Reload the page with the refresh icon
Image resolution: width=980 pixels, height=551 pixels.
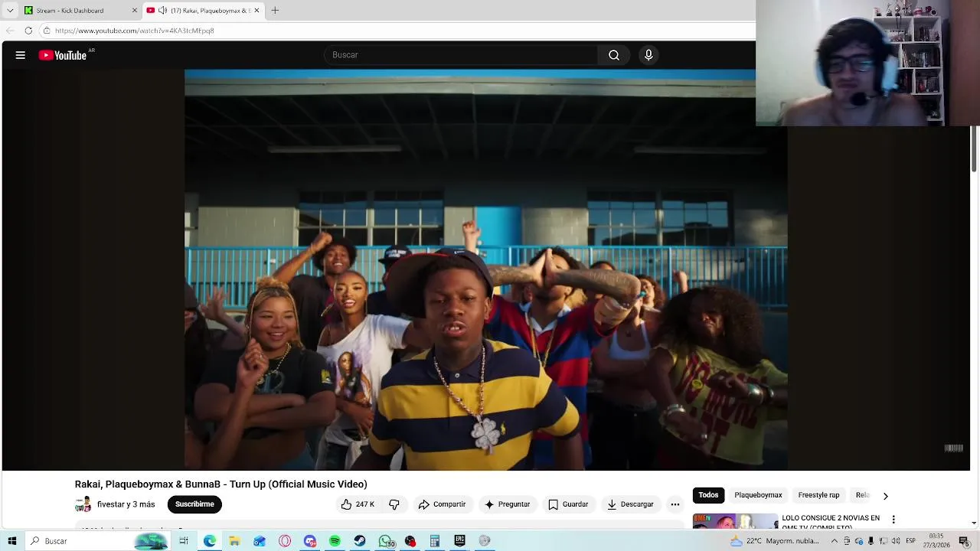(28, 31)
